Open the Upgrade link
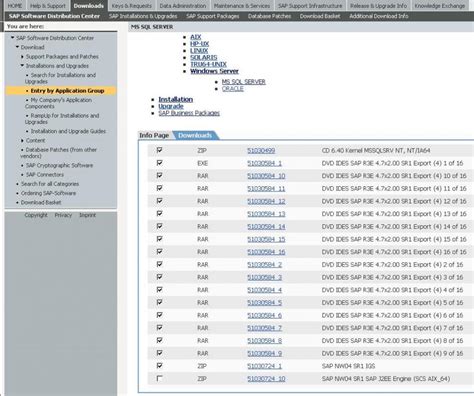This screenshot has height=396, width=474. tap(171, 106)
